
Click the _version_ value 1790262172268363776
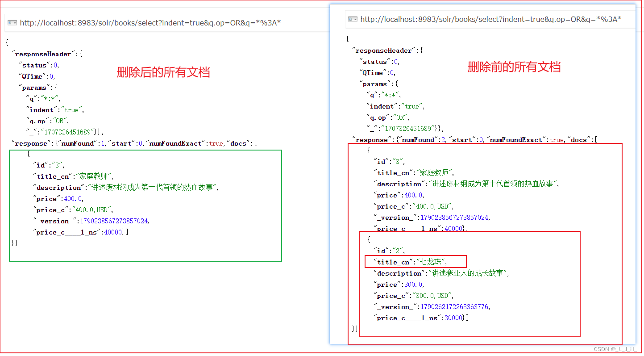pos(454,307)
